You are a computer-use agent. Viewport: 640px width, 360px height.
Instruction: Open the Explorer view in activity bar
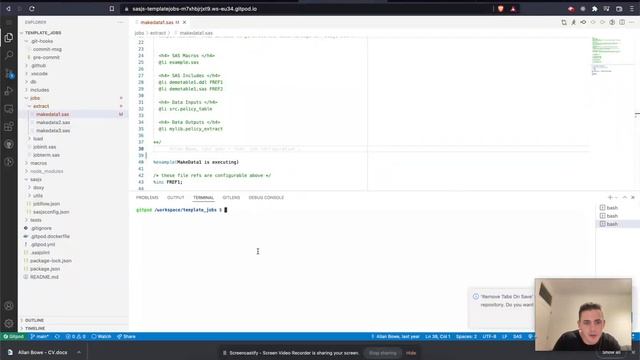point(9,38)
